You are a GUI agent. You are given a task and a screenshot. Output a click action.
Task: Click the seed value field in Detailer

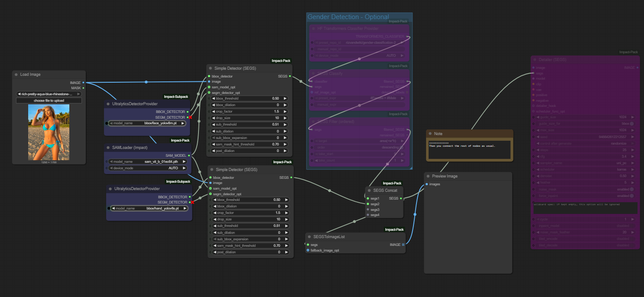tap(585, 137)
